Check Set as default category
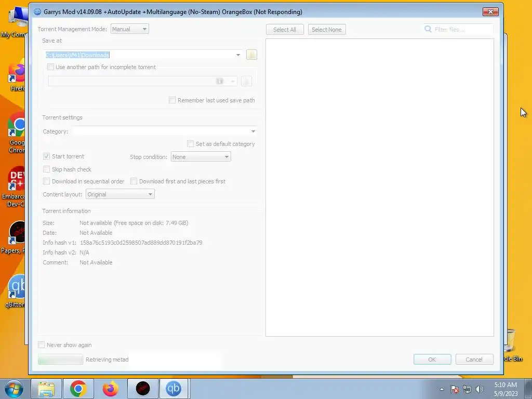Screen dimensions: 532x399 (190, 144)
